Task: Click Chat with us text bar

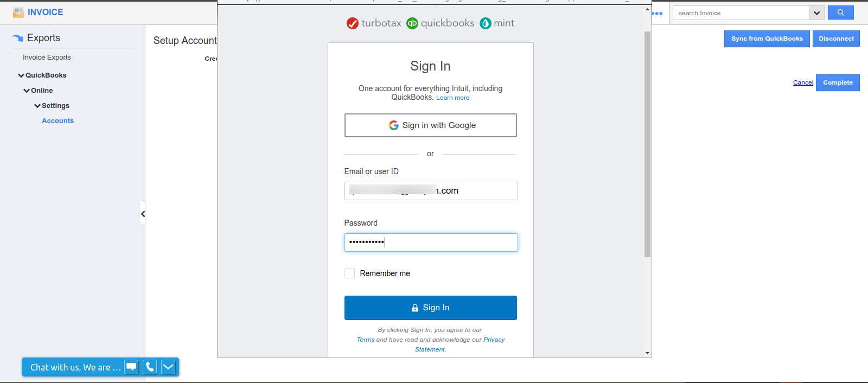Action: click(x=75, y=367)
